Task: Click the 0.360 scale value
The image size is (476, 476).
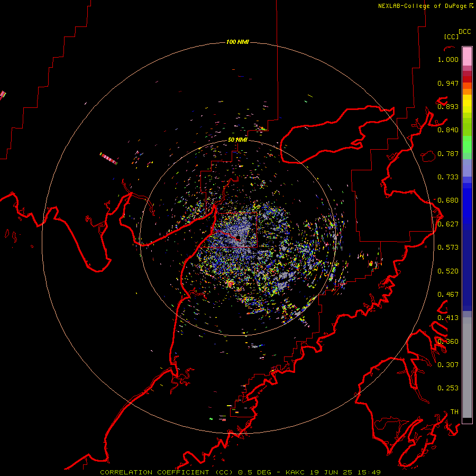Action: 448,342
